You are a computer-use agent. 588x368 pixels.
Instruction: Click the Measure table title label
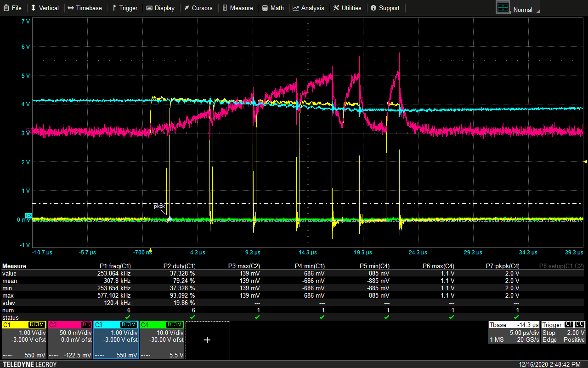14,266
